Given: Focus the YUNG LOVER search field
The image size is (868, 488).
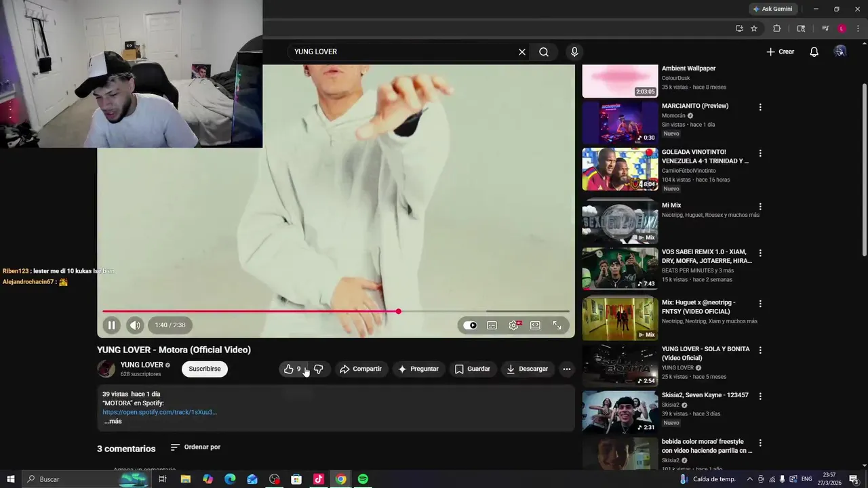Looking at the screenshot, I should 403,52.
